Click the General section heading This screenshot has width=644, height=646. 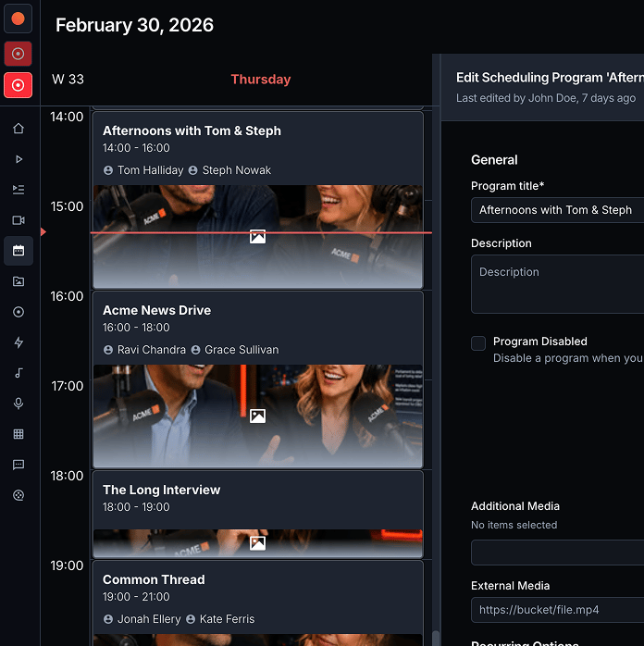pyautogui.click(x=494, y=160)
